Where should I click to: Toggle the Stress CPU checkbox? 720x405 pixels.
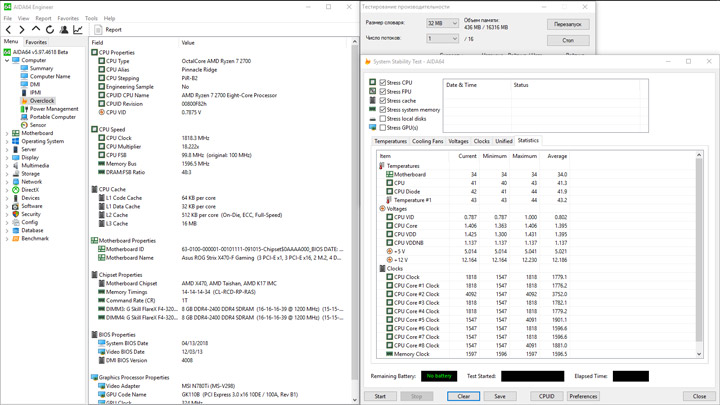pyautogui.click(x=382, y=83)
